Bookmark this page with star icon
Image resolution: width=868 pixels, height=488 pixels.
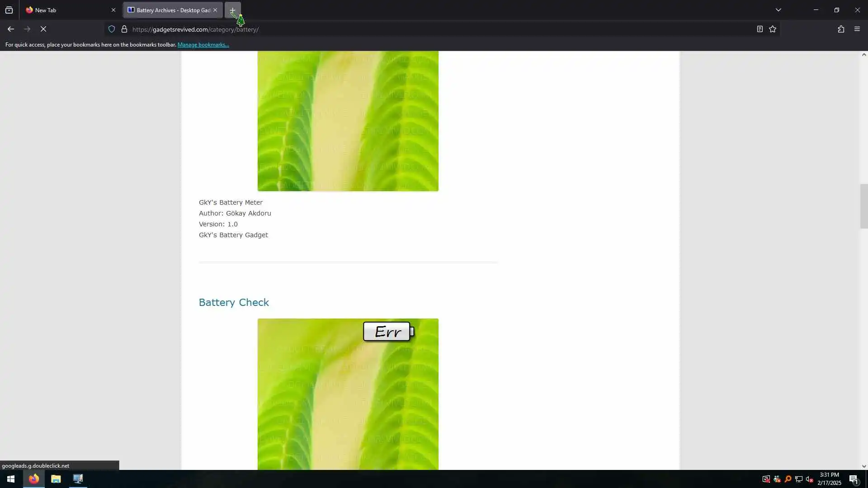click(x=773, y=29)
